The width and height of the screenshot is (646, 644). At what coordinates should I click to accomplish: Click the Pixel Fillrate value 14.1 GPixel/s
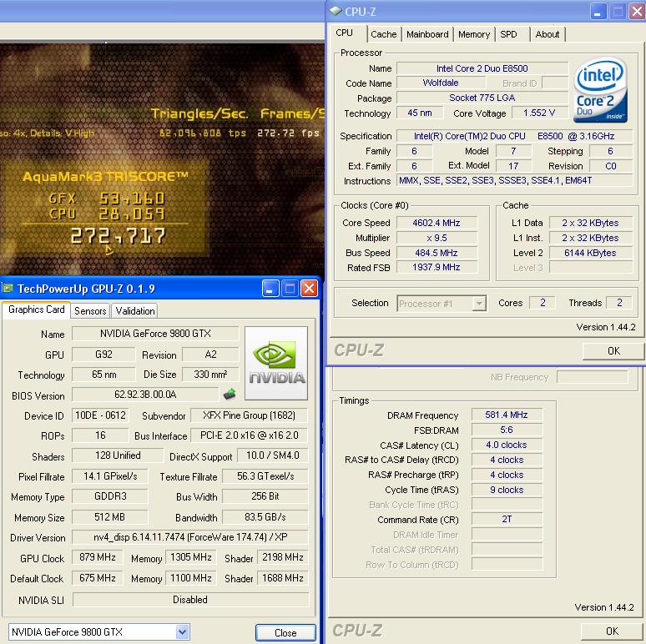tap(110, 476)
